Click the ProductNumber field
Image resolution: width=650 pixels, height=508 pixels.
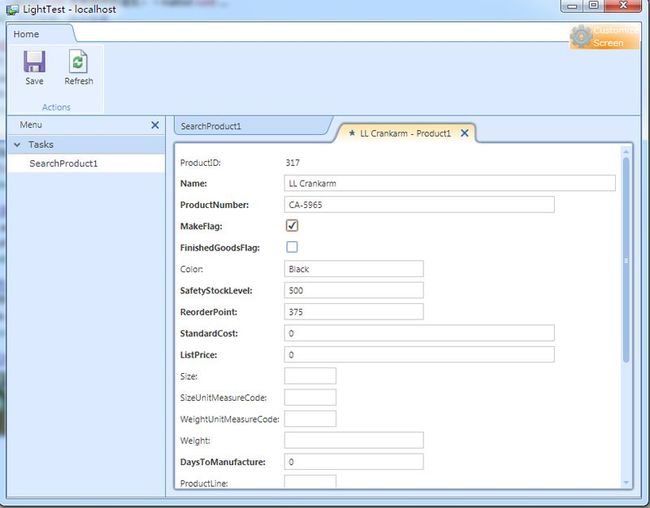pos(419,204)
